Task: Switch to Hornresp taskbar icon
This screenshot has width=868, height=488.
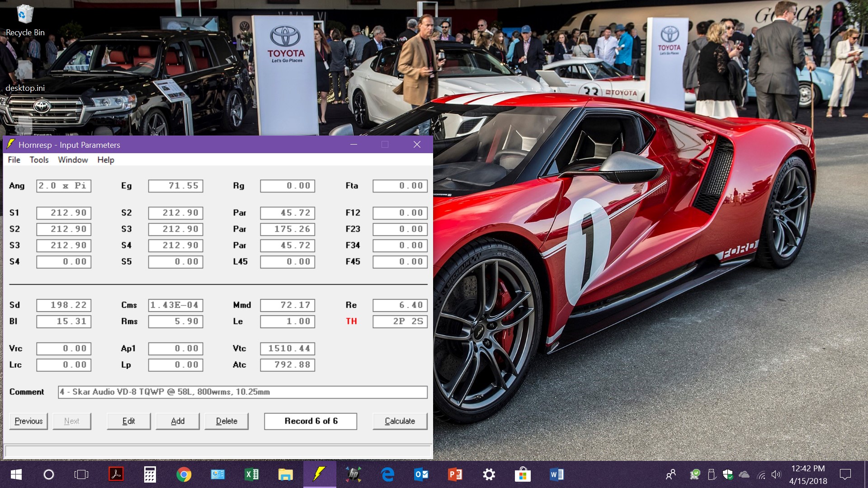Action: [320, 474]
